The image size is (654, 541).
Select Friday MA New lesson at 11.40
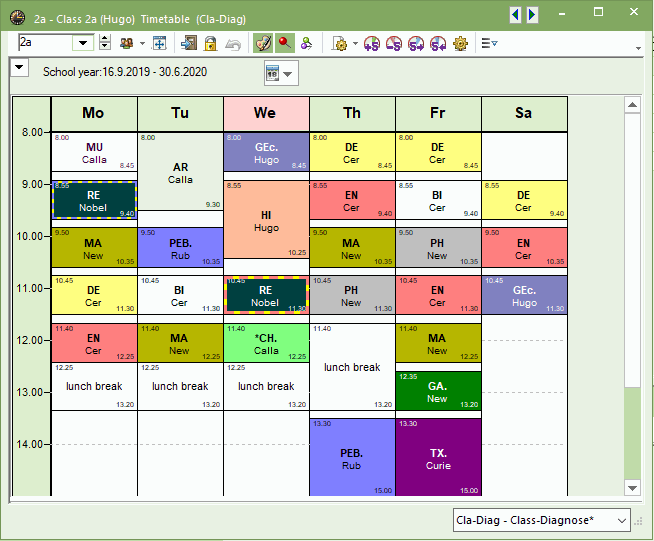click(438, 343)
